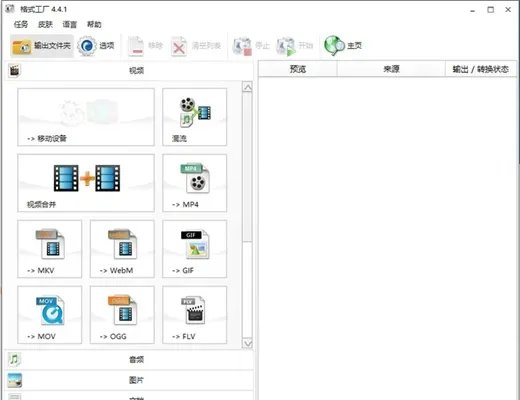The width and height of the screenshot is (520, 400).
Task: Open the Skin (皮肤) menu
Action: click(45, 24)
